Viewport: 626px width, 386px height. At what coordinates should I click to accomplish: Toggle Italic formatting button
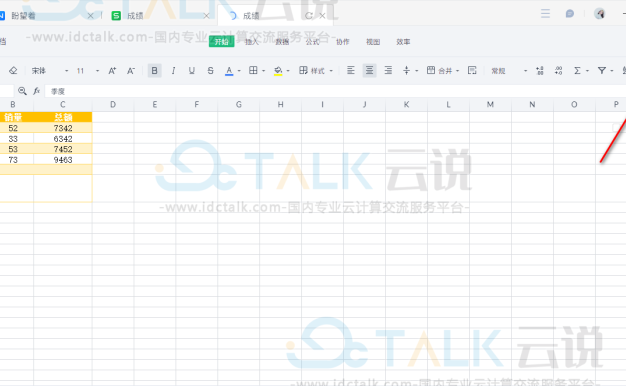[173, 71]
